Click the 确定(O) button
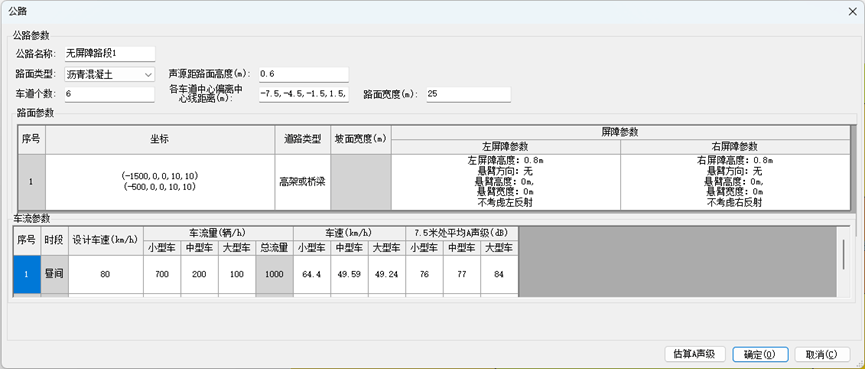This screenshot has width=865, height=369. pyautogui.click(x=760, y=354)
